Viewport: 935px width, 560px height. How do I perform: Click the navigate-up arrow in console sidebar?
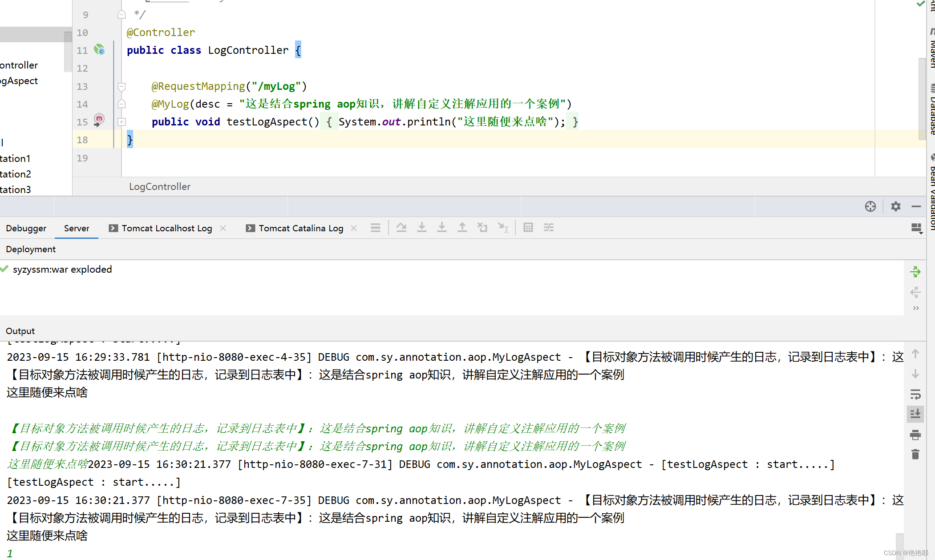click(915, 354)
